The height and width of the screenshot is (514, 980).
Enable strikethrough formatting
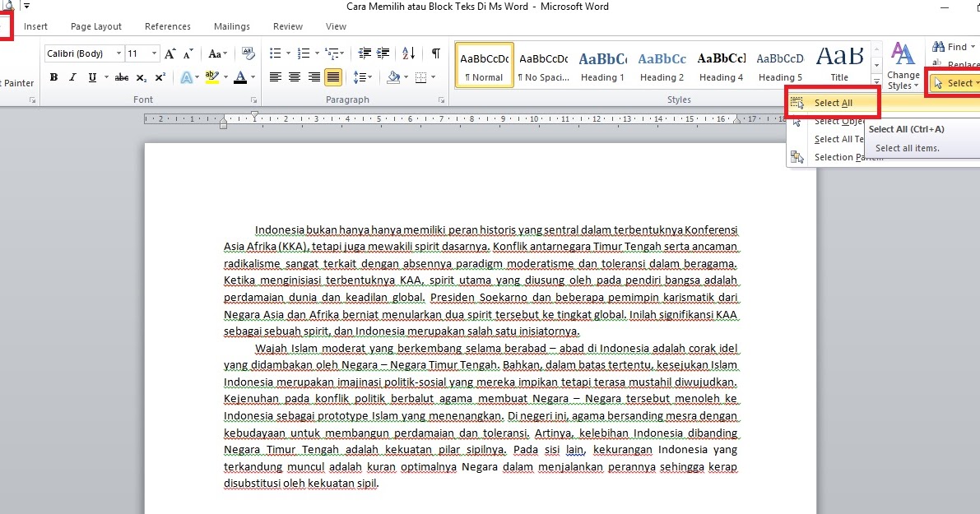coord(122,76)
